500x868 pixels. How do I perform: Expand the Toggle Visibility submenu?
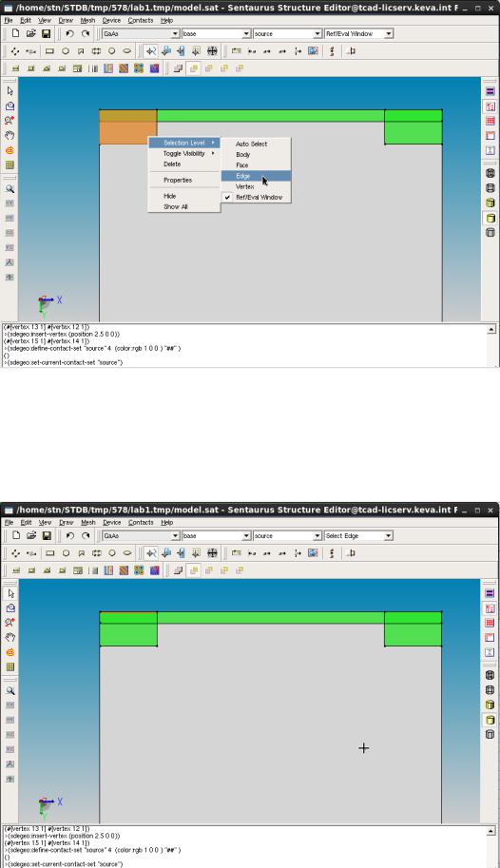[184, 153]
